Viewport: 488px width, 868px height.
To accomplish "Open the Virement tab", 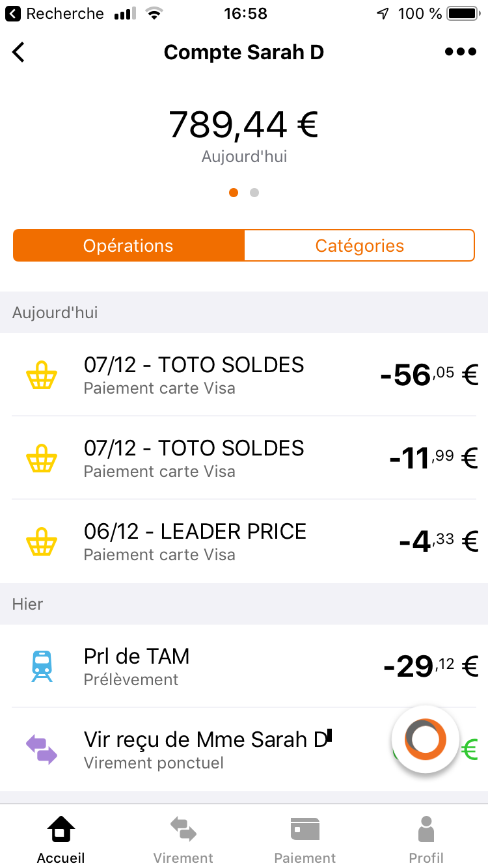I will click(183, 839).
